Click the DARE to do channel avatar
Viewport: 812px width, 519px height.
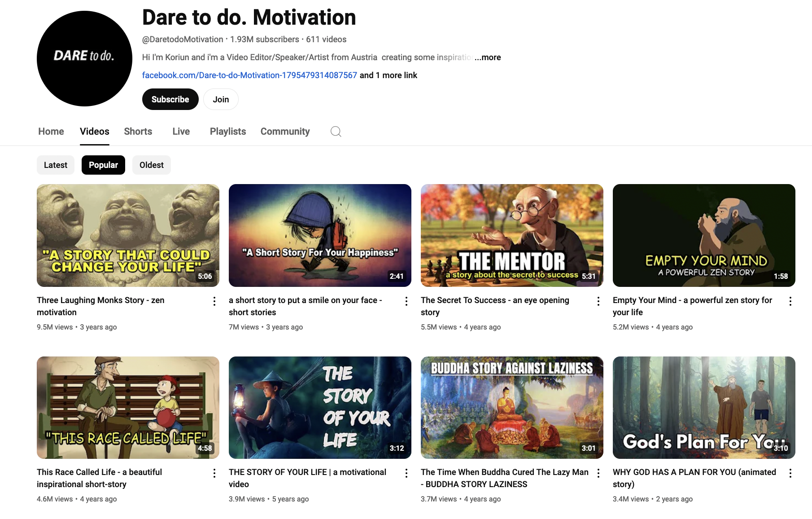click(x=84, y=58)
